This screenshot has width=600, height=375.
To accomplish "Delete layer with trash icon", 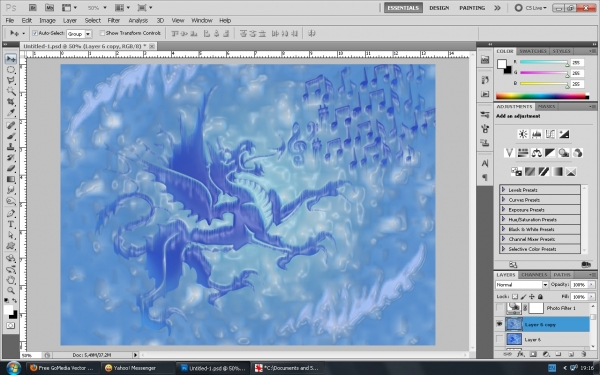I will [584, 354].
